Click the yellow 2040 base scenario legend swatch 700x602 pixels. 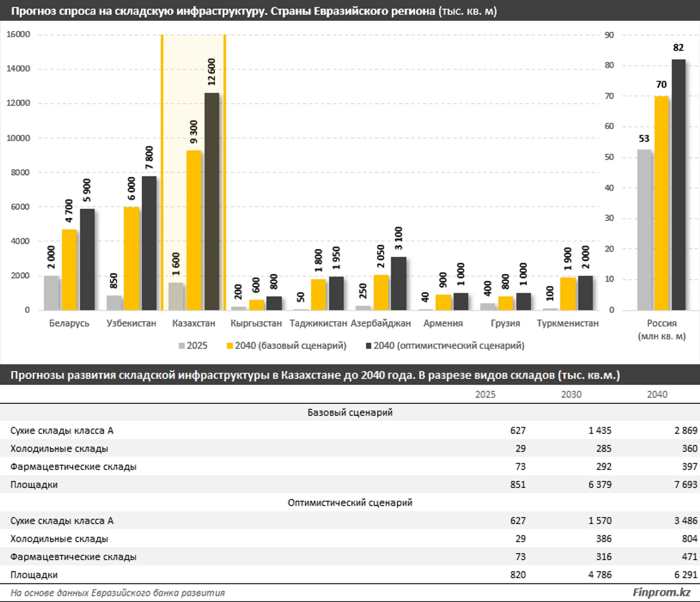coord(230,346)
